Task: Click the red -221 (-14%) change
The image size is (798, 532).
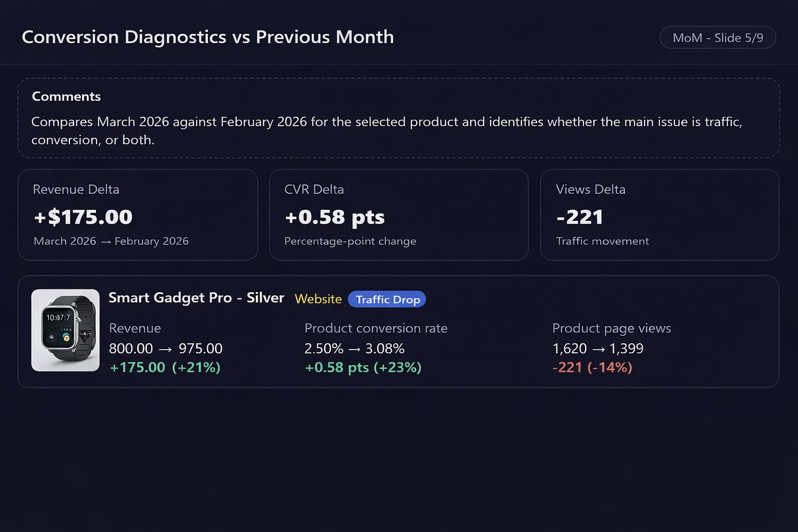Action: [x=592, y=367]
